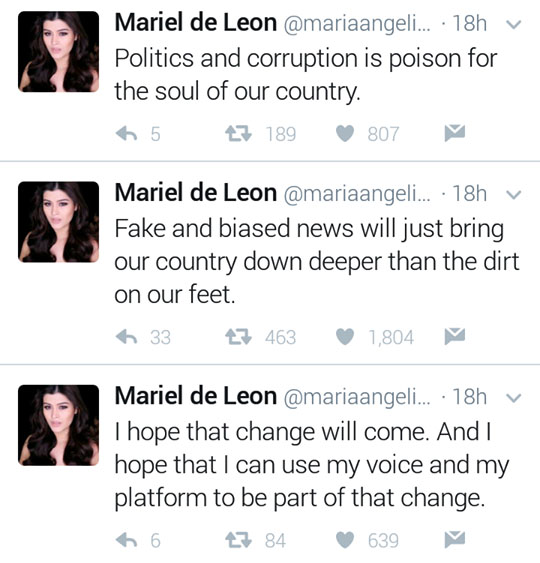Viewport: 540px width, 563px height.
Task: Send the first tweet via direct message
Action: (x=455, y=133)
